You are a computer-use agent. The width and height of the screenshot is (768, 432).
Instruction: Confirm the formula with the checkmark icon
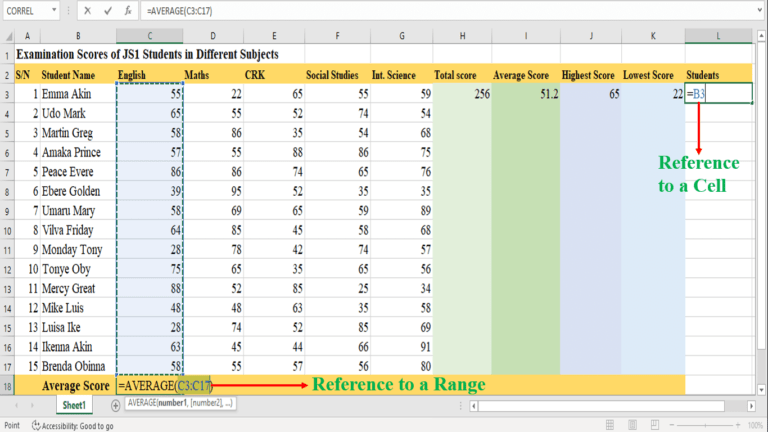108,11
